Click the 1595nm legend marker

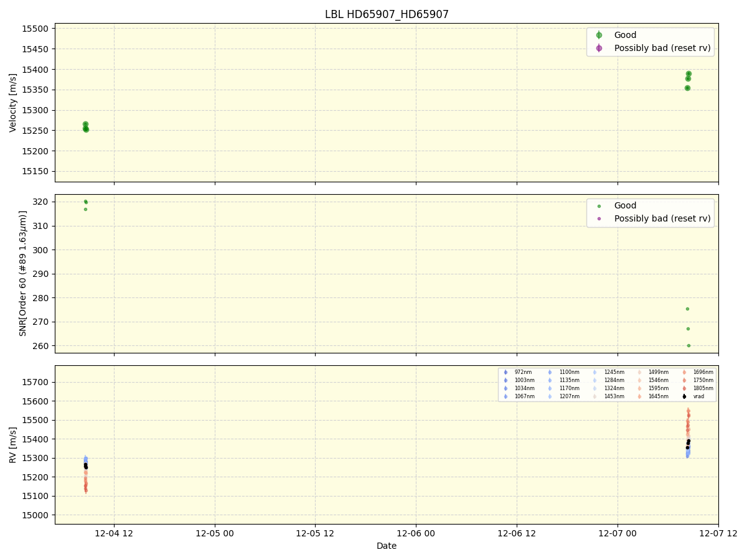pyautogui.click(x=639, y=388)
